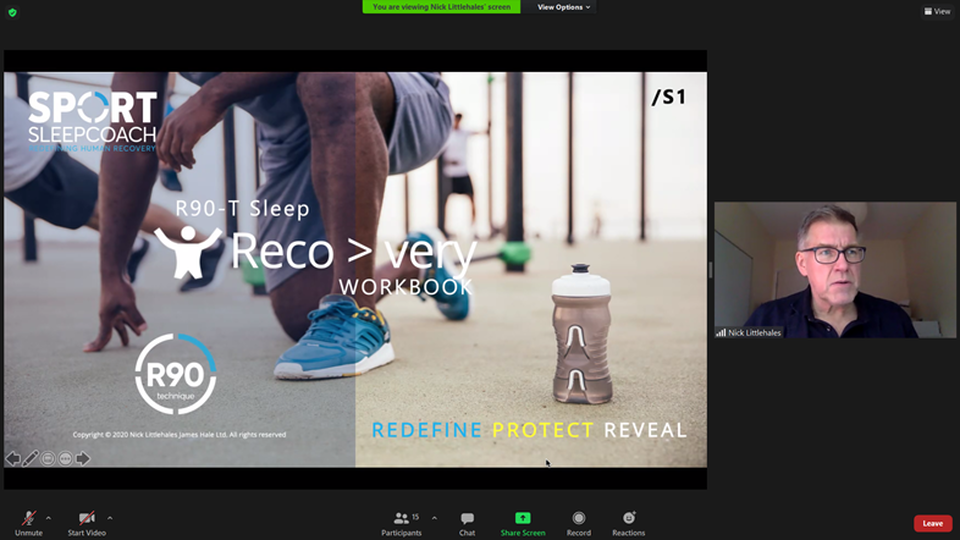Open the Reactions menu
960x540 pixels.
[629, 524]
